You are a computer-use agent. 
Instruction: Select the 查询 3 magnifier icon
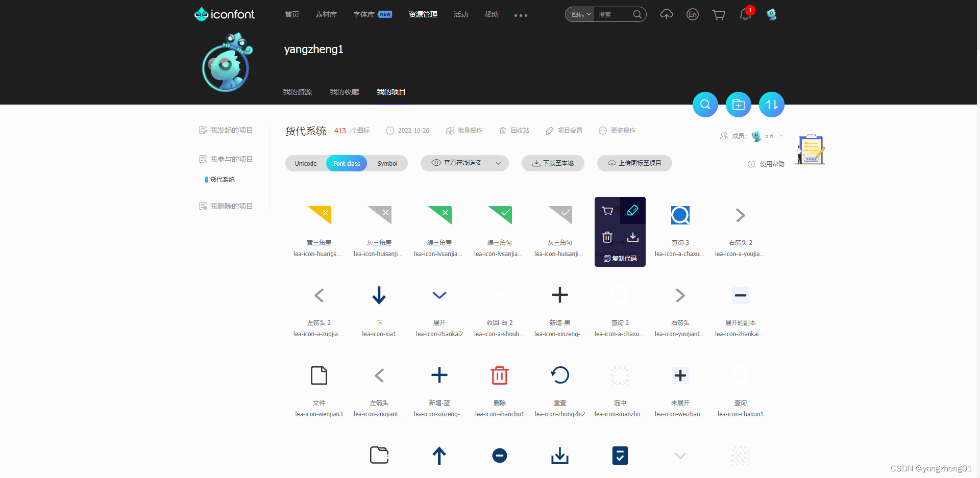point(680,215)
